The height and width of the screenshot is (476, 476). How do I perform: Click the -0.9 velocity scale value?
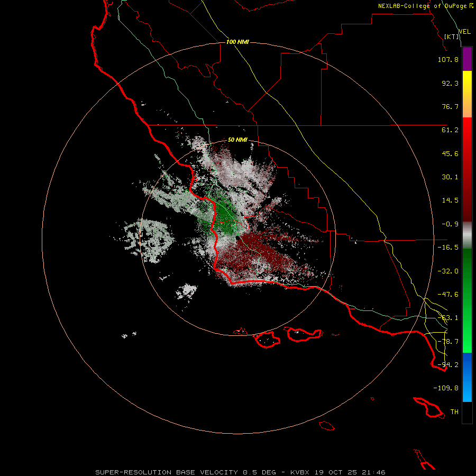[450, 224]
